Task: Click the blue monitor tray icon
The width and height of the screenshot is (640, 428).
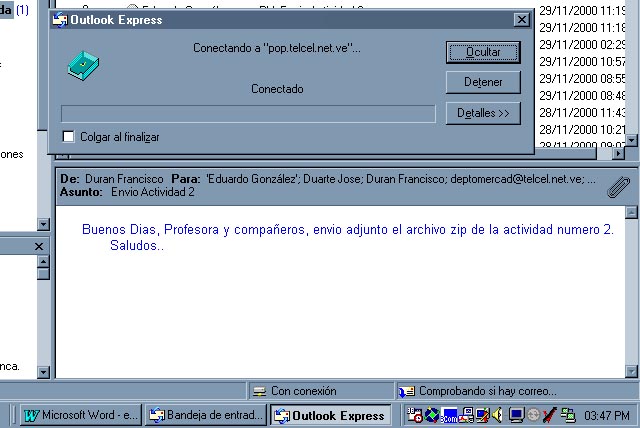Action: click(x=516, y=415)
